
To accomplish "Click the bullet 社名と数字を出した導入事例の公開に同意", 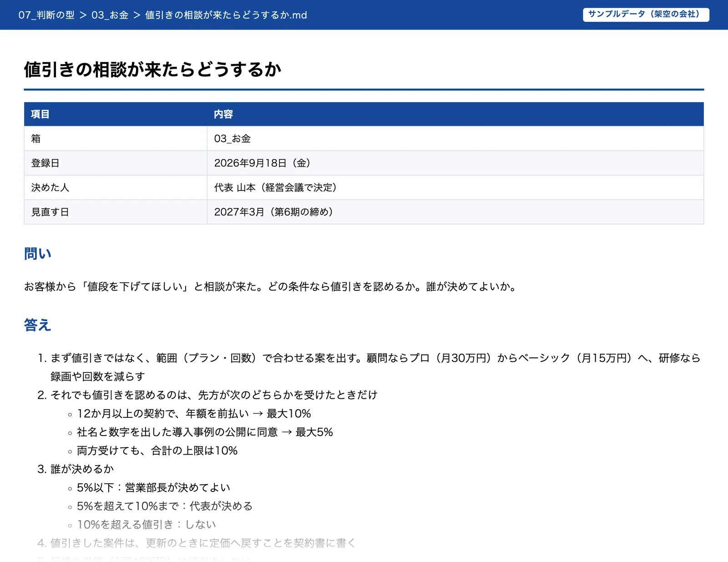I will point(205,432).
